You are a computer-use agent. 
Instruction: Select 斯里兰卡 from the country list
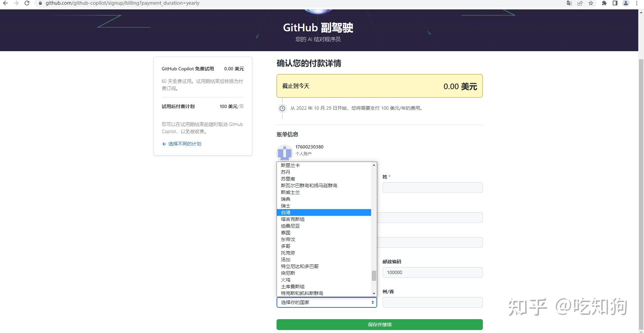[324, 165]
